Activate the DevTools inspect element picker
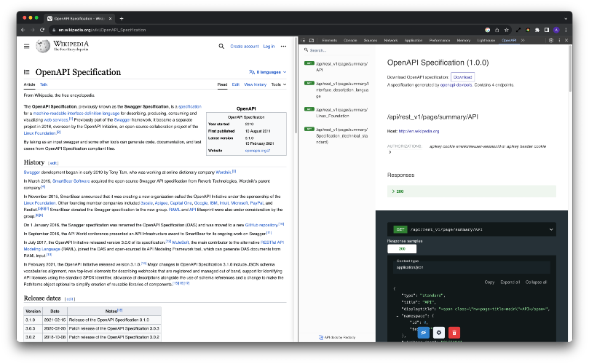The height and width of the screenshot is (364, 589). [x=304, y=40]
